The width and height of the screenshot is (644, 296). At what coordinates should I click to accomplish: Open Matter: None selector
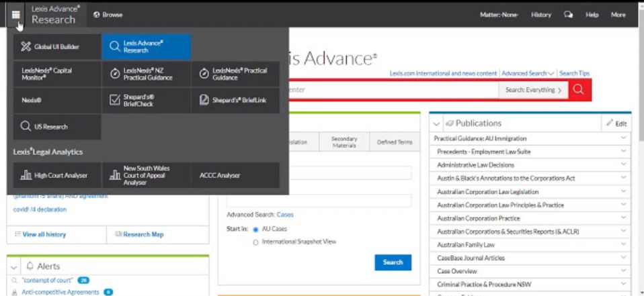coord(499,15)
